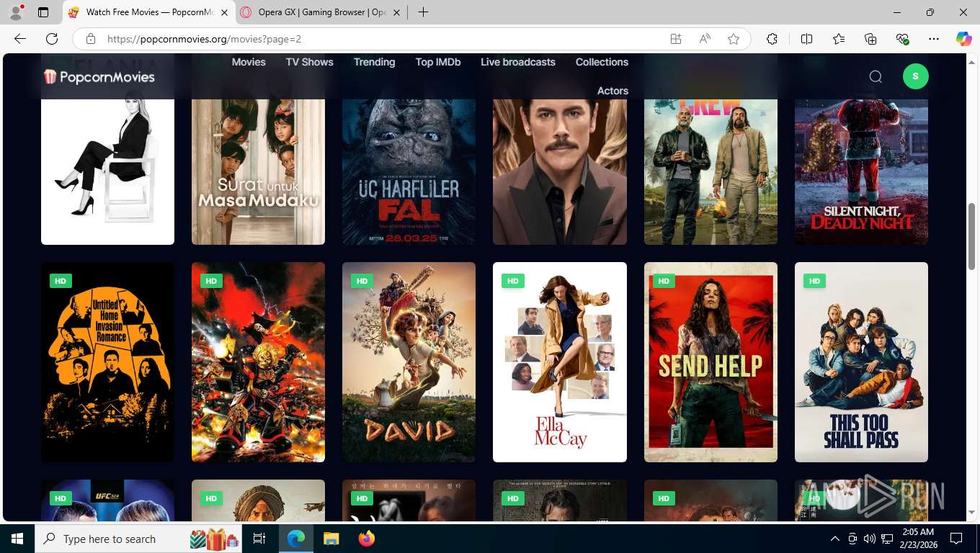Open the Untitled Home Invasion Romance poster
980x553 pixels.
[x=107, y=362]
